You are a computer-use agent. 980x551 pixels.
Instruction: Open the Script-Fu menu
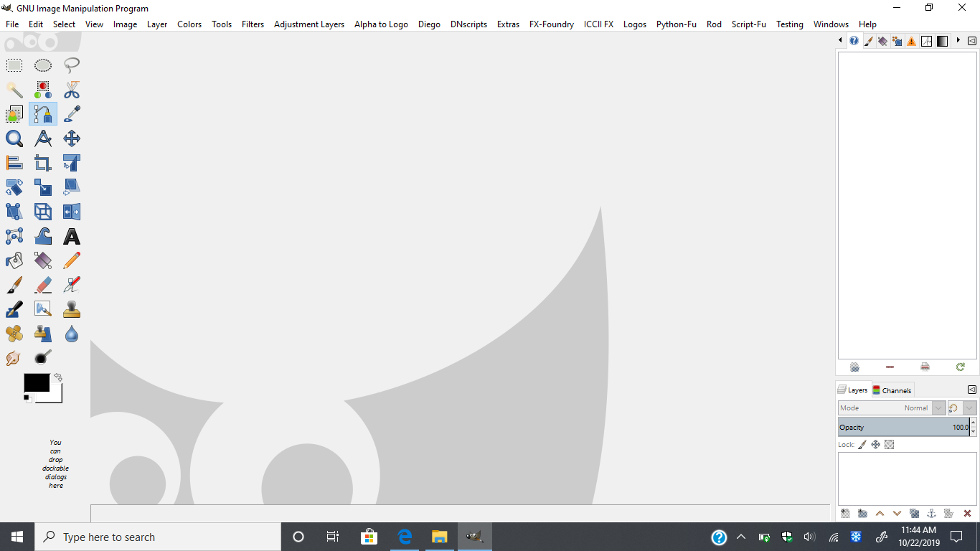(748, 24)
